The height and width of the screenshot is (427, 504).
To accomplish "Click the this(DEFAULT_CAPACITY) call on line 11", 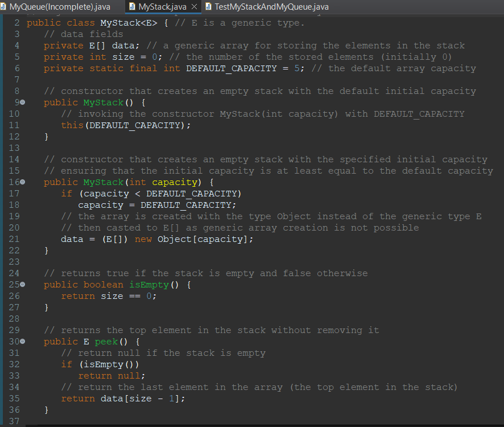I will (122, 125).
